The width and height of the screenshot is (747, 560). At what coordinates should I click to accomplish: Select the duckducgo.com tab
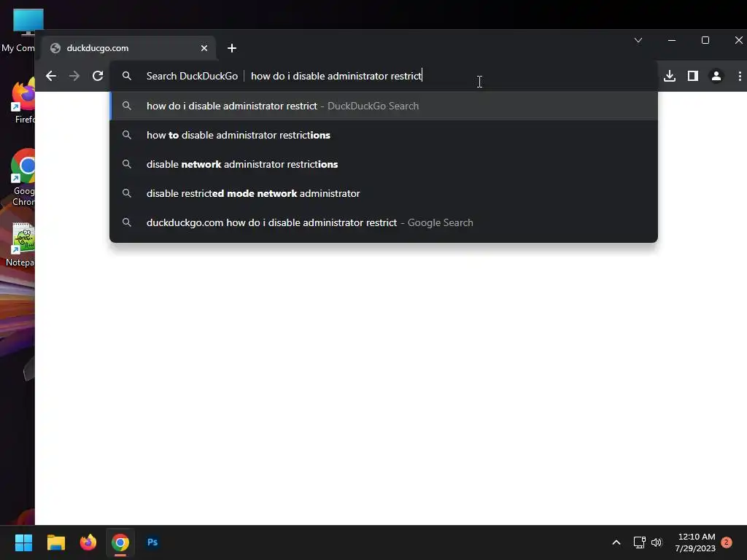click(x=128, y=48)
